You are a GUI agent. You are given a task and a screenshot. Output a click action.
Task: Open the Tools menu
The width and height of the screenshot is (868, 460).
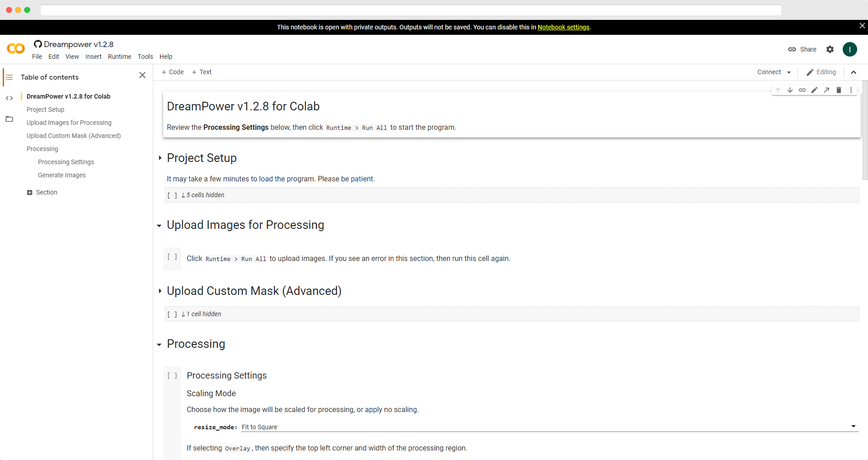145,57
